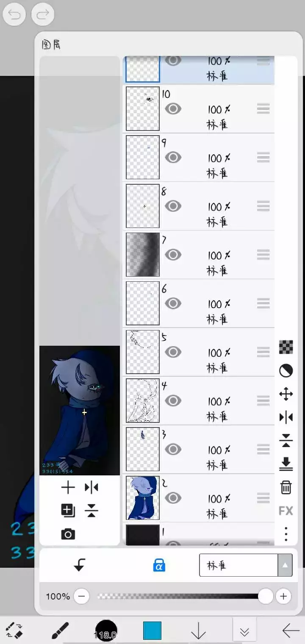
Task: Tap the camera icon to import photo
Action: pyautogui.click(x=68, y=534)
